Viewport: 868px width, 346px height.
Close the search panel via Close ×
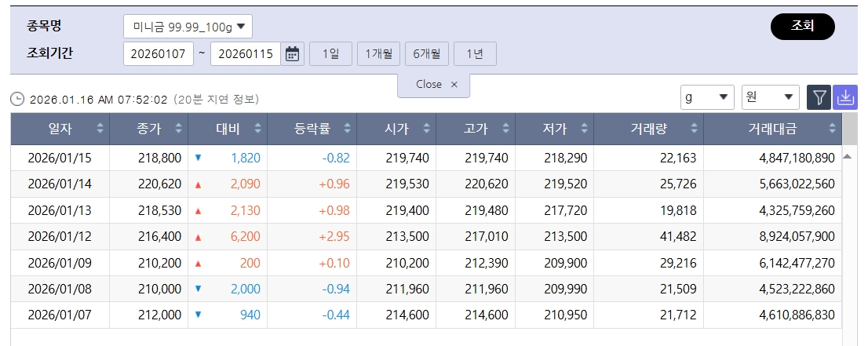[x=434, y=85]
